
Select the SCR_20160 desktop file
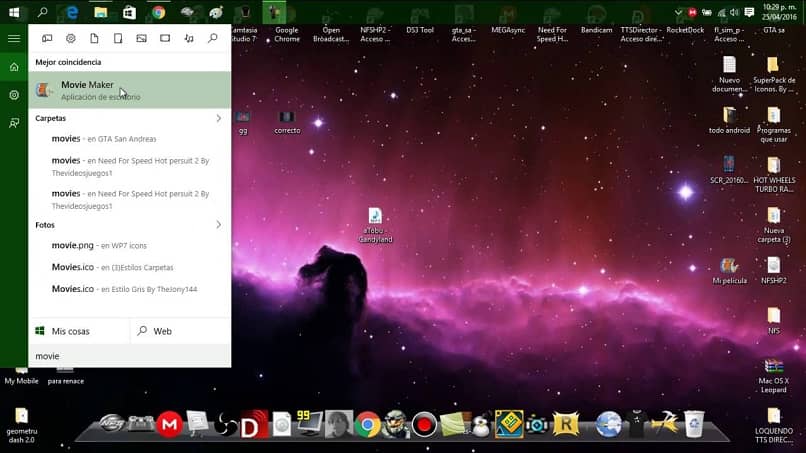pyautogui.click(x=729, y=170)
